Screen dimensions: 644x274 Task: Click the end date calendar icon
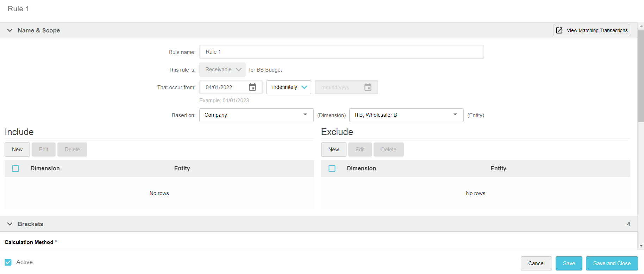[368, 87]
